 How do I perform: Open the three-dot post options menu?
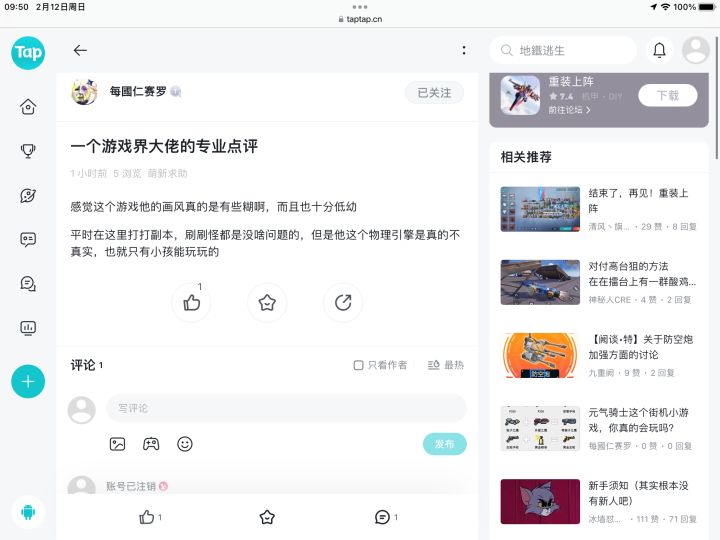[464, 50]
